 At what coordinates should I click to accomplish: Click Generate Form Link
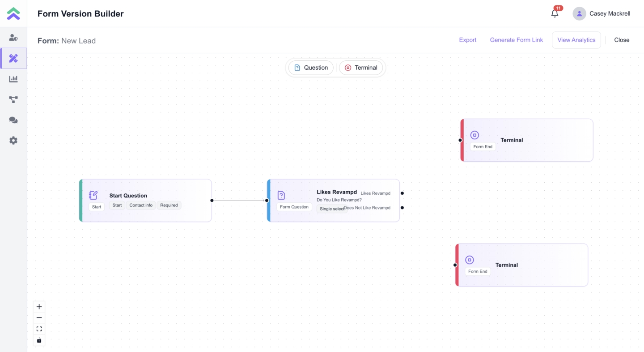pyautogui.click(x=516, y=40)
